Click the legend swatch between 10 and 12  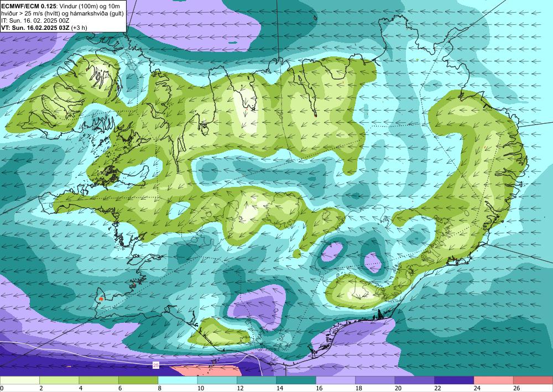coord(217,380)
